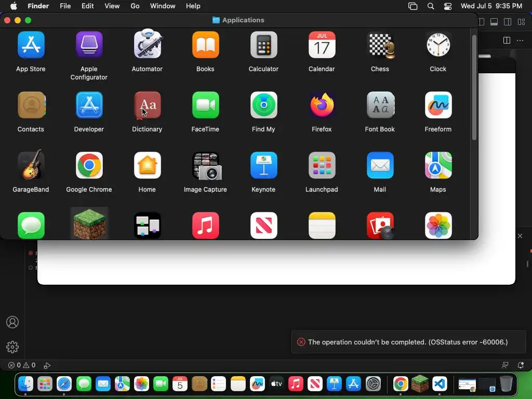
Task: Open the Chess app icon
Action: (x=381, y=46)
